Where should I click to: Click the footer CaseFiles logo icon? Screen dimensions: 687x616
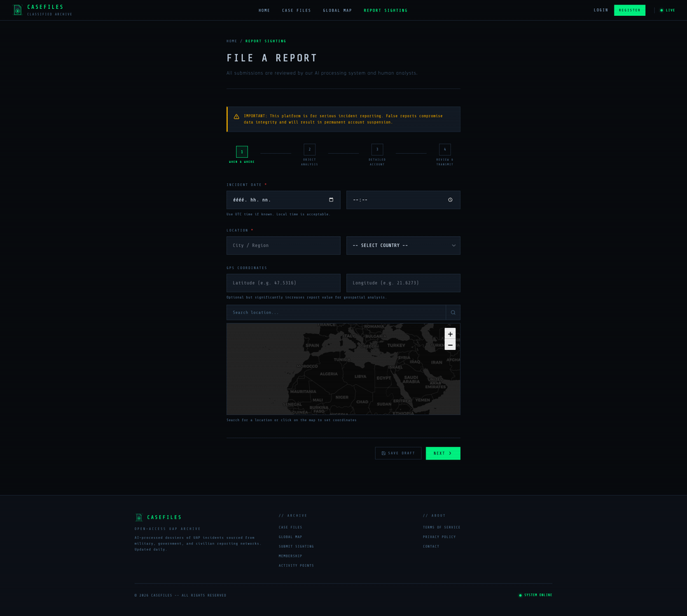tap(139, 517)
